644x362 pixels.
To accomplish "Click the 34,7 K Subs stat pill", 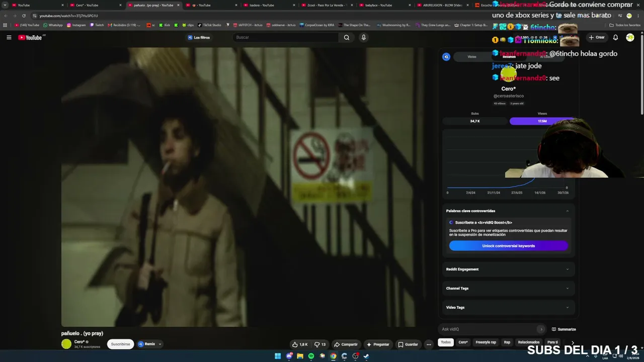I will (475, 121).
